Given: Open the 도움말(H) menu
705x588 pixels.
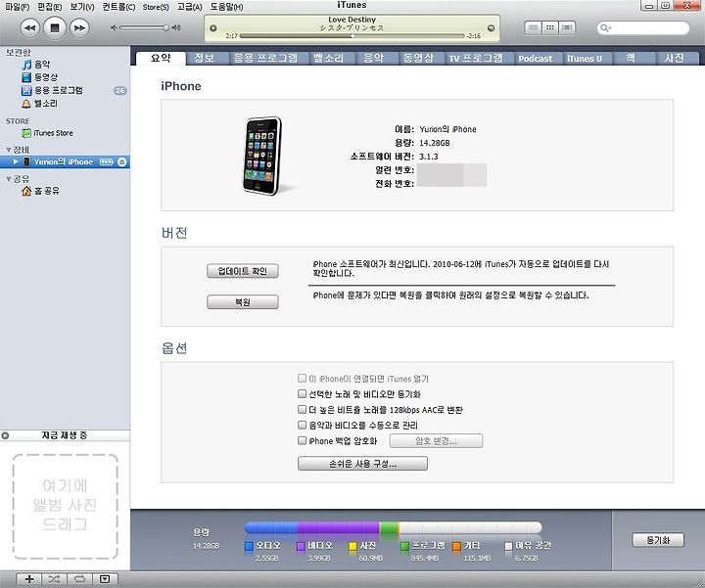Looking at the screenshot, I should [x=226, y=7].
